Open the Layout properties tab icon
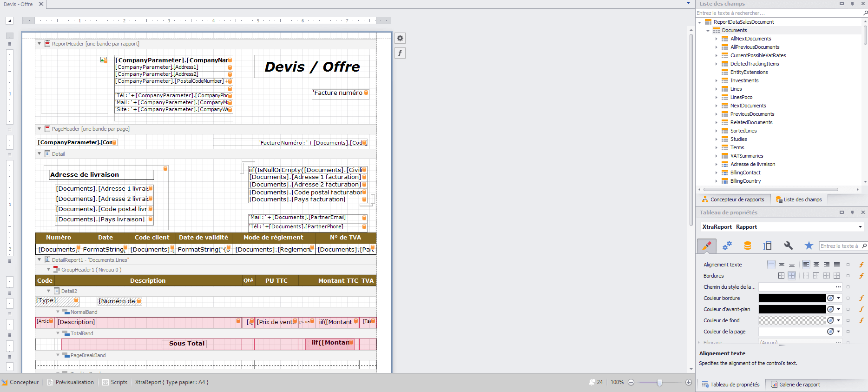Image resolution: width=868 pixels, height=392 pixels. (768, 246)
